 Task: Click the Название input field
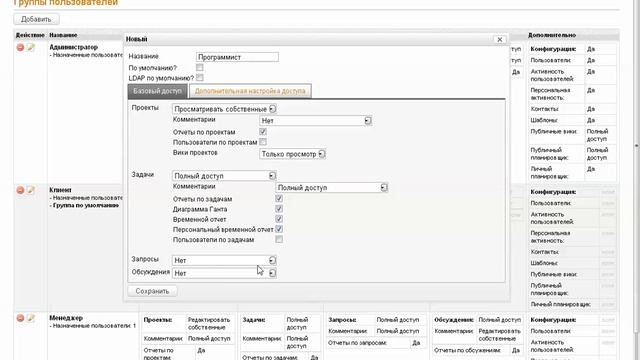tap(237, 57)
